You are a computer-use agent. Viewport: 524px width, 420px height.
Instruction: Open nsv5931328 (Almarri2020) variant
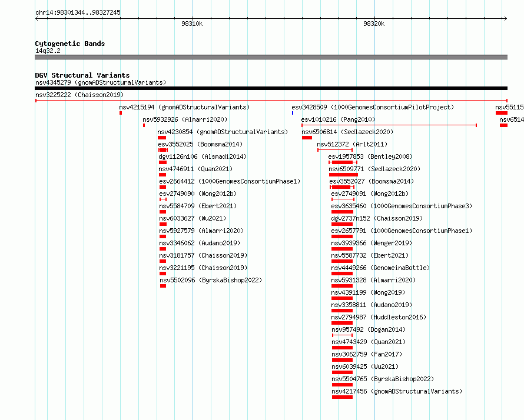[374, 280]
